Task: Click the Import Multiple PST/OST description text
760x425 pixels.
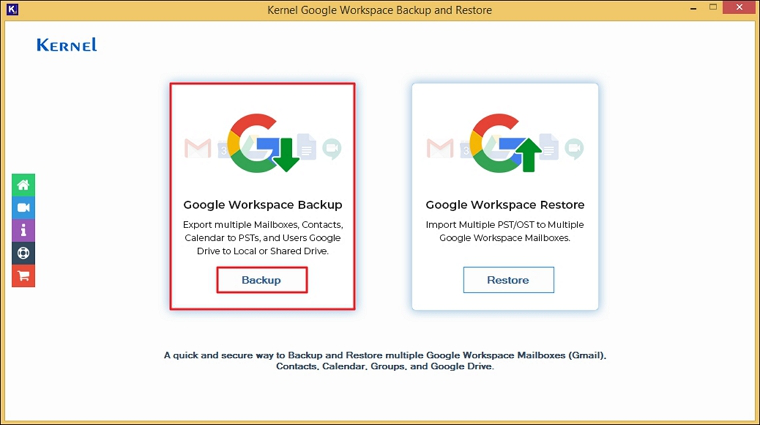Action: [505, 231]
